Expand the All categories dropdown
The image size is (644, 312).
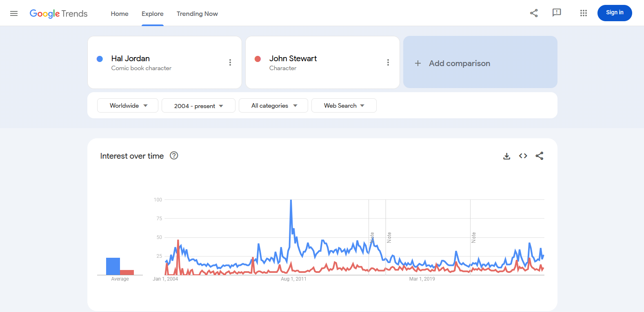(x=273, y=106)
